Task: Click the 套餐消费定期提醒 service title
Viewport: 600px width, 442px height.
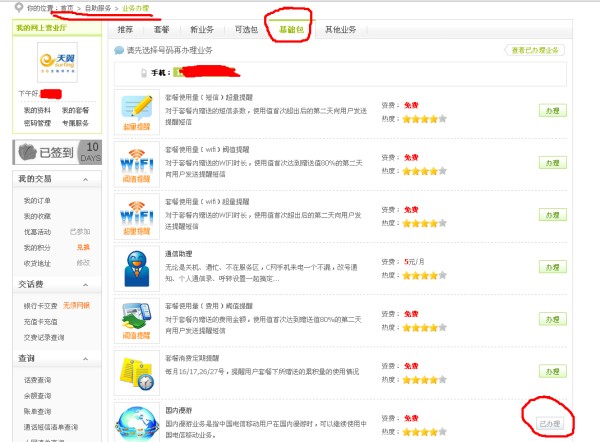Action: click(x=192, y=358)
